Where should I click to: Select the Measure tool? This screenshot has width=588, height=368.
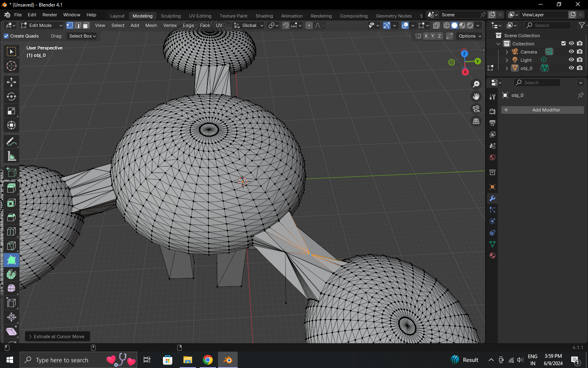pos(11,156)
